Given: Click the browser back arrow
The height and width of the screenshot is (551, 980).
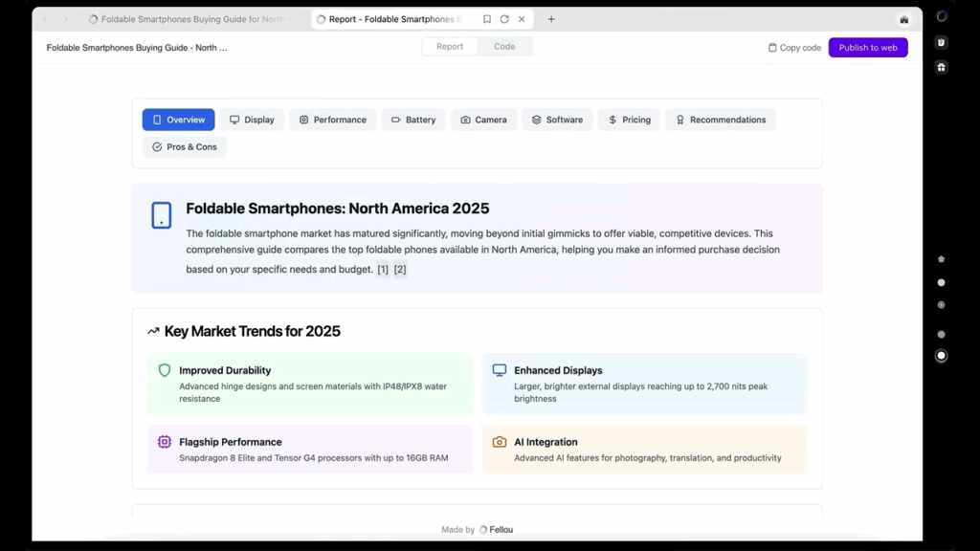Looking at the screenshot, I should (45, 19).
